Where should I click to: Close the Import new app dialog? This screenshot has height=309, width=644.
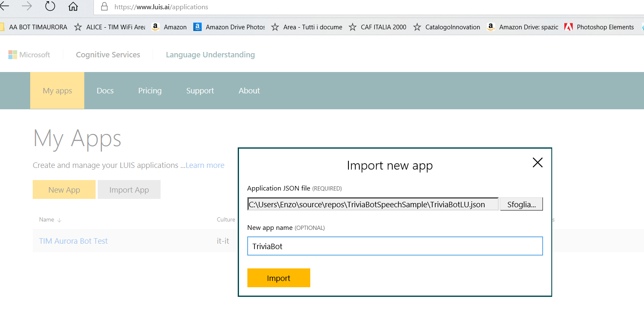click(537, 162)
